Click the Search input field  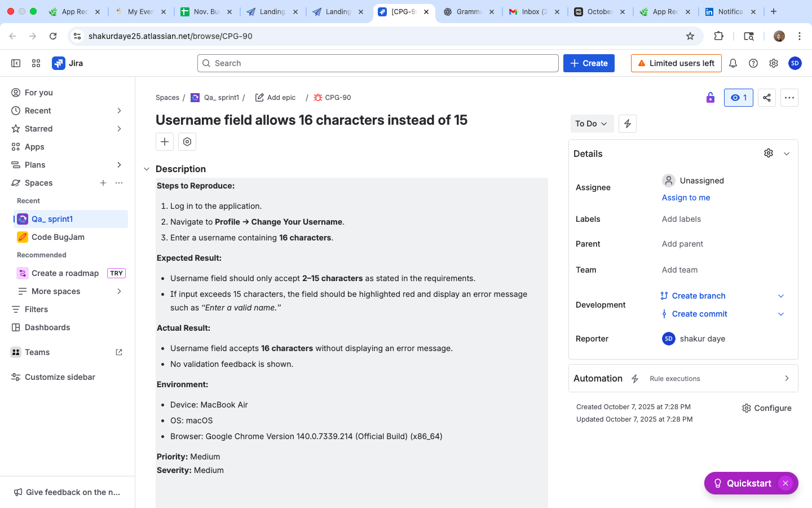[x=378, y=63]
